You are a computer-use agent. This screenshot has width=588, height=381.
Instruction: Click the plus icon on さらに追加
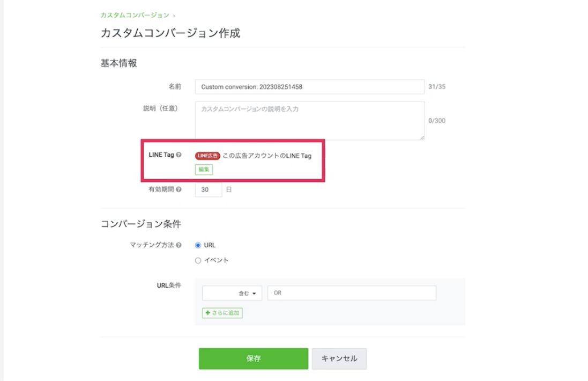[208, 313]
